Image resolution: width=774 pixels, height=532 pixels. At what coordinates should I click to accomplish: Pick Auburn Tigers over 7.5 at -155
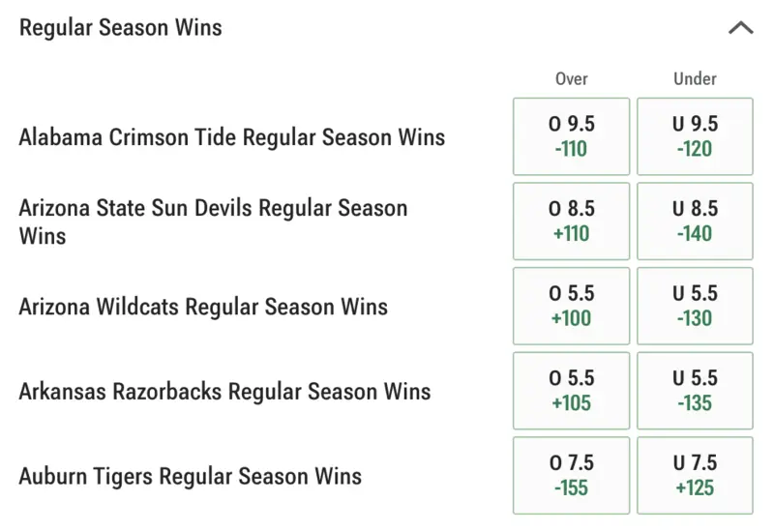point(571,476)
